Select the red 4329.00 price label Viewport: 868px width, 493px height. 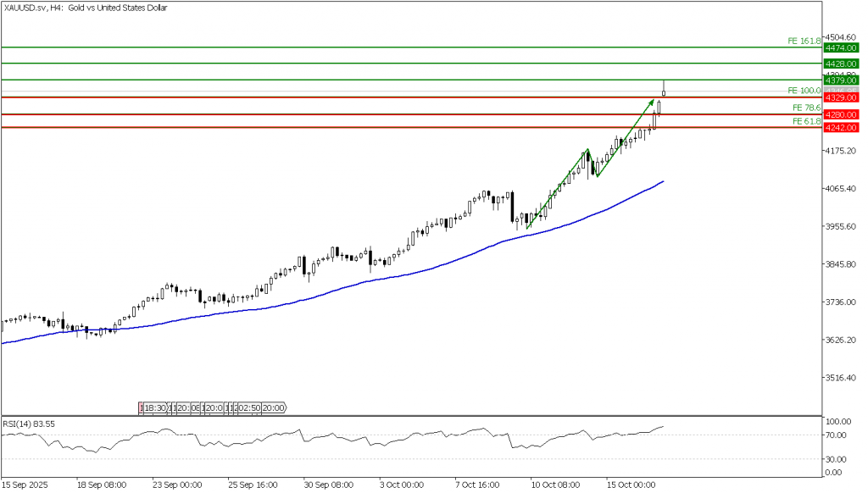[841, 98]
